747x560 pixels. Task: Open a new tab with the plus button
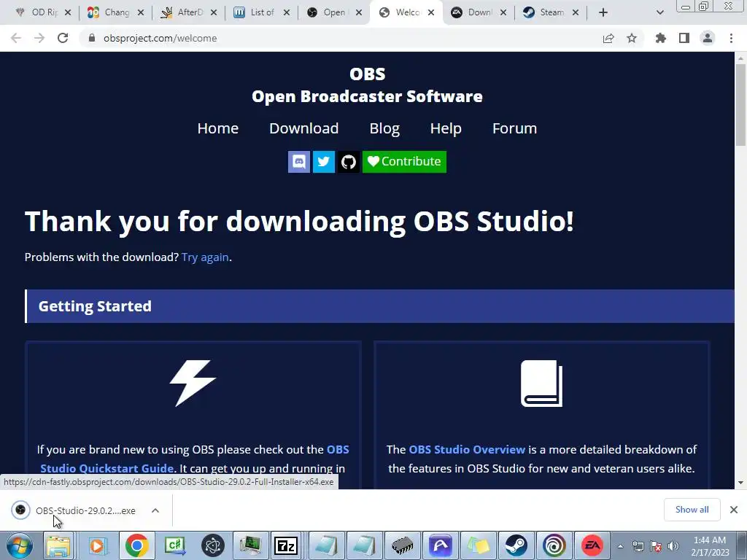(x=603, y=13)
